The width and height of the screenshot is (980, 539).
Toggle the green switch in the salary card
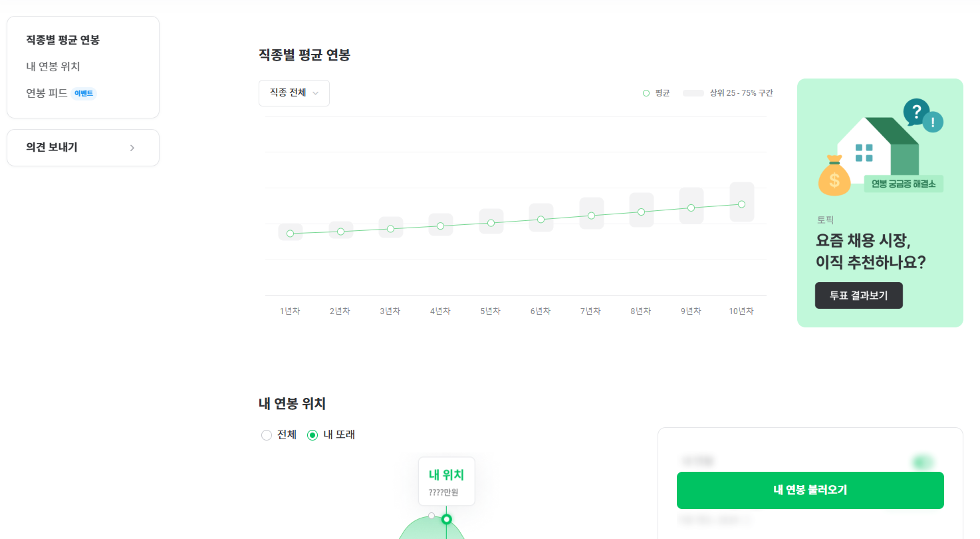[920, 461]
